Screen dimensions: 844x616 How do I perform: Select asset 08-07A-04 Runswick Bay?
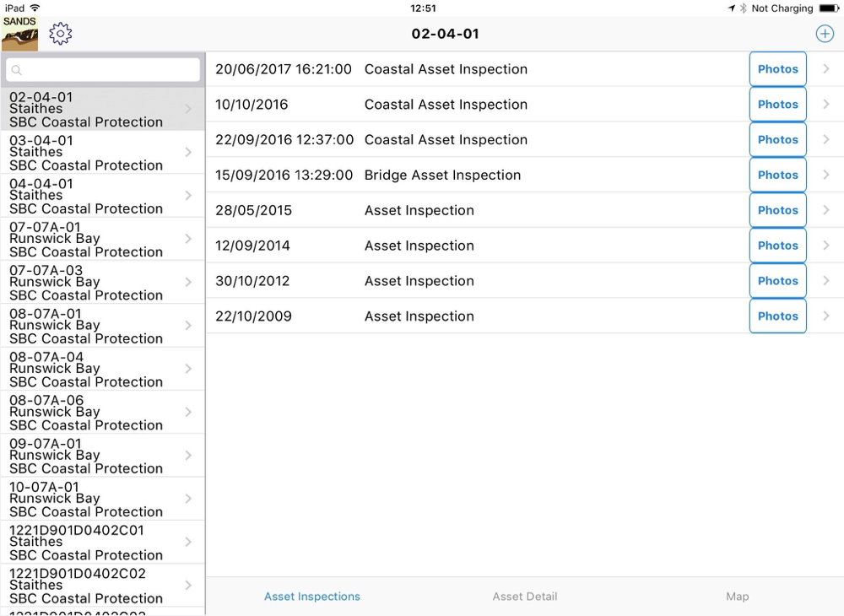point(103,369)
